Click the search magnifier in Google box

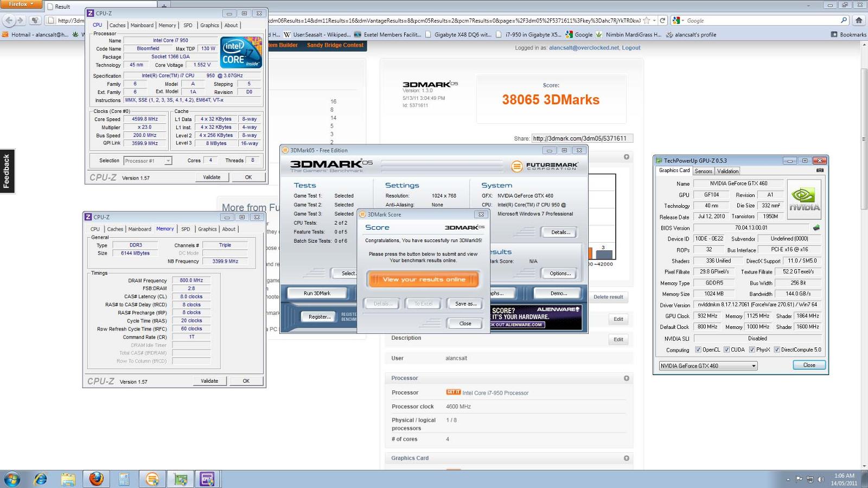(844, 21)
